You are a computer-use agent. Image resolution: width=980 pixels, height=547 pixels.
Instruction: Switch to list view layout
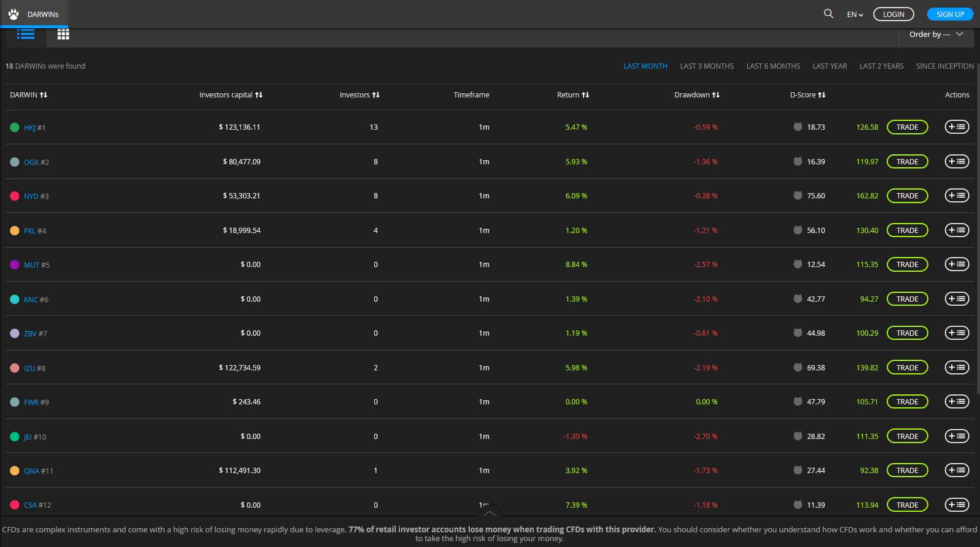pos(26,34)
